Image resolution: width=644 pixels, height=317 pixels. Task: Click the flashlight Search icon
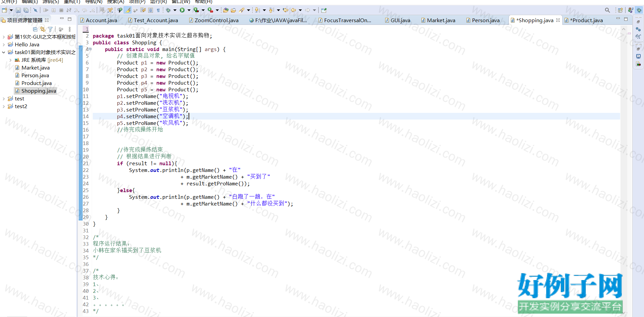pyautogui.click(x=241, y=10)
